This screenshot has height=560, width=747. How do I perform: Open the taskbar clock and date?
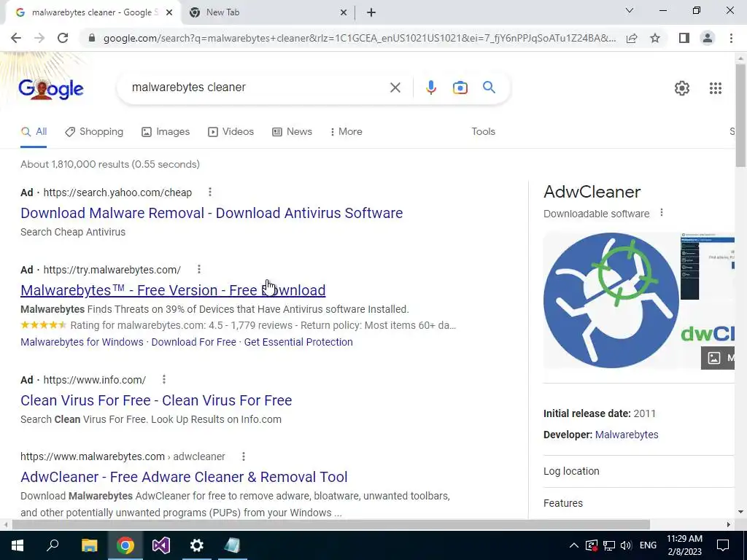[684, 545]
